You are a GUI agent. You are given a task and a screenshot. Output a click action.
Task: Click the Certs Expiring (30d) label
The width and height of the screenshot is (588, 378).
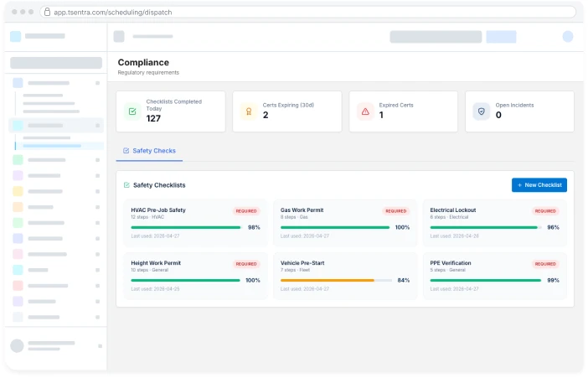288,105
